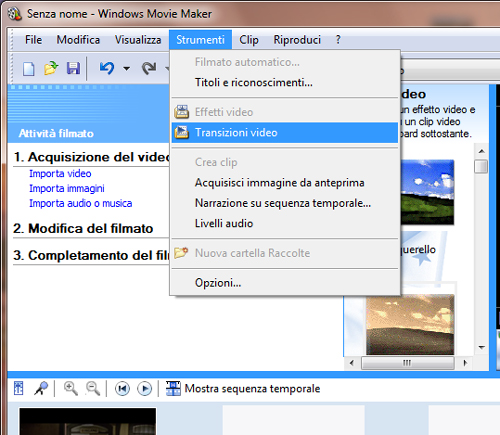Open the Modifica menu
Viewport: 500px width, 435px height.
[x=78, y=40]
